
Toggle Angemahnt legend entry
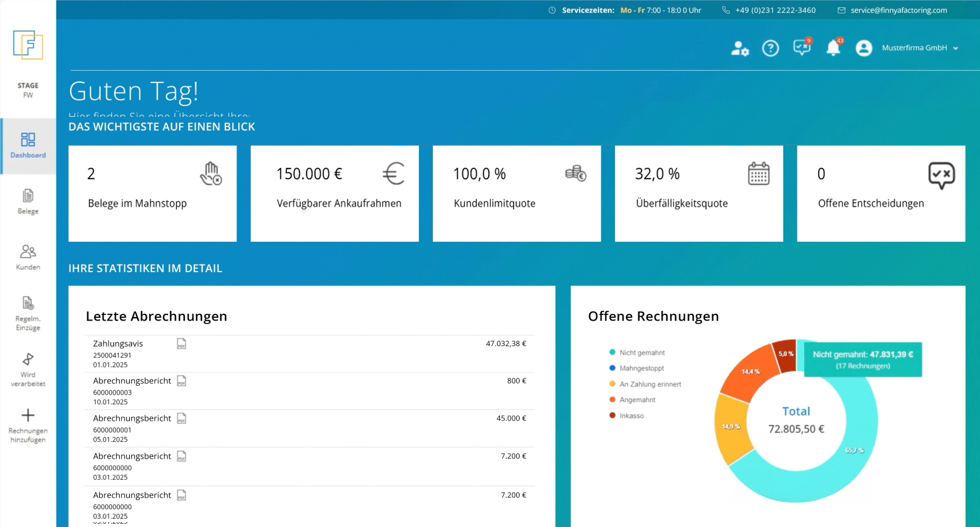[632, 400]
